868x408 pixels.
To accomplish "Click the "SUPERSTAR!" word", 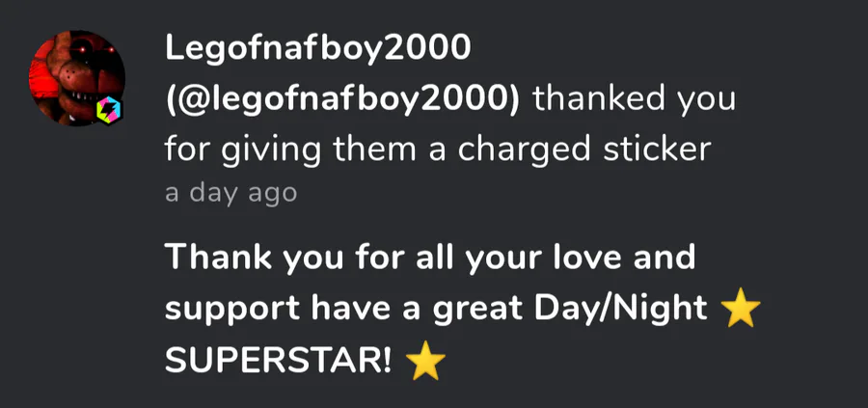I will click(x=279, y=362).
